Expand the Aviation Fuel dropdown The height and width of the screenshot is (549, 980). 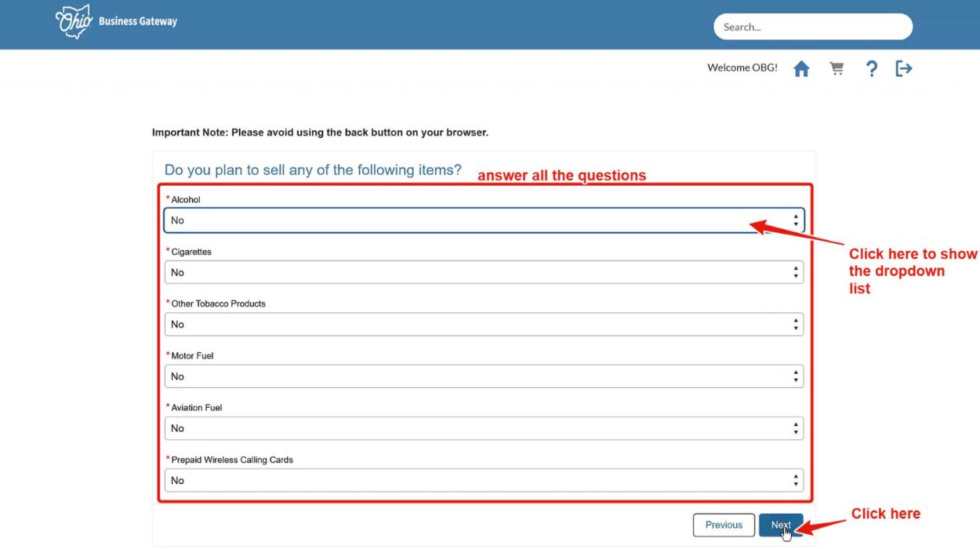470,429
